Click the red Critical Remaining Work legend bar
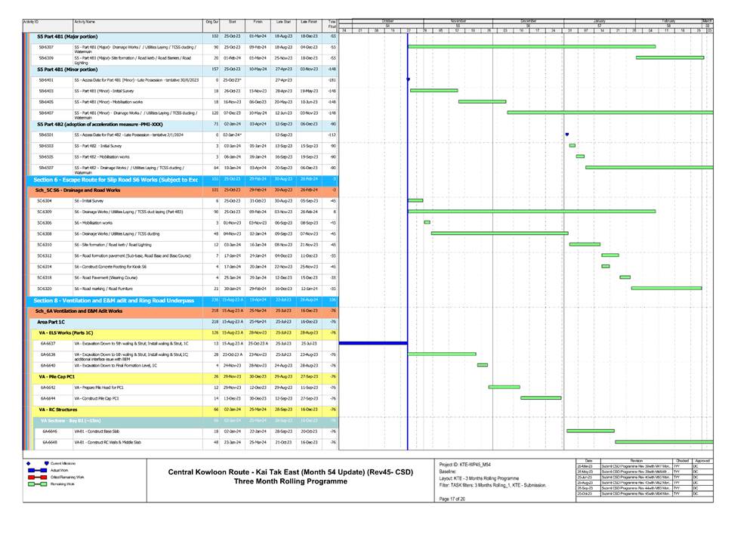This screenshot has height=535, width=756. coord(34,478)
